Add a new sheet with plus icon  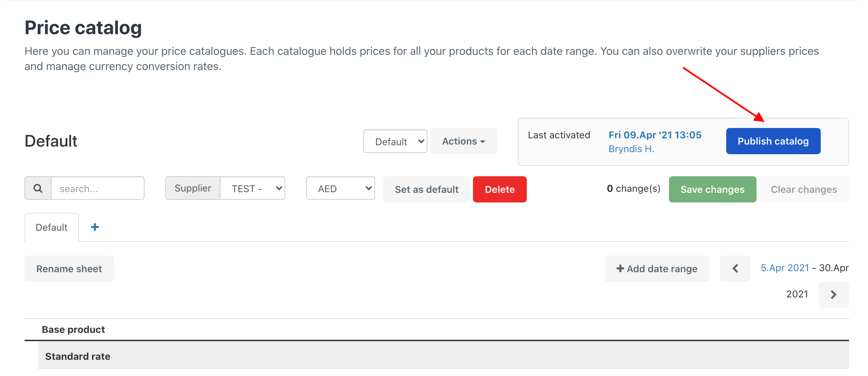coord(95,227)
